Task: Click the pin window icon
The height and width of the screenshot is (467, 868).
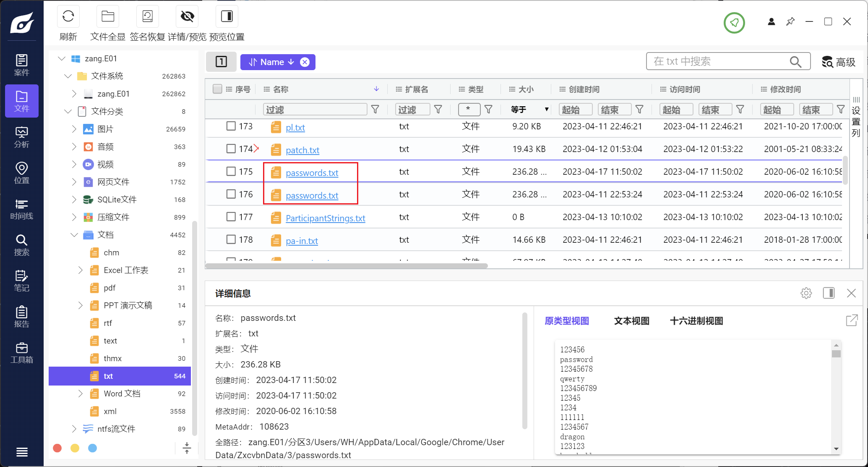Action: 790,22
